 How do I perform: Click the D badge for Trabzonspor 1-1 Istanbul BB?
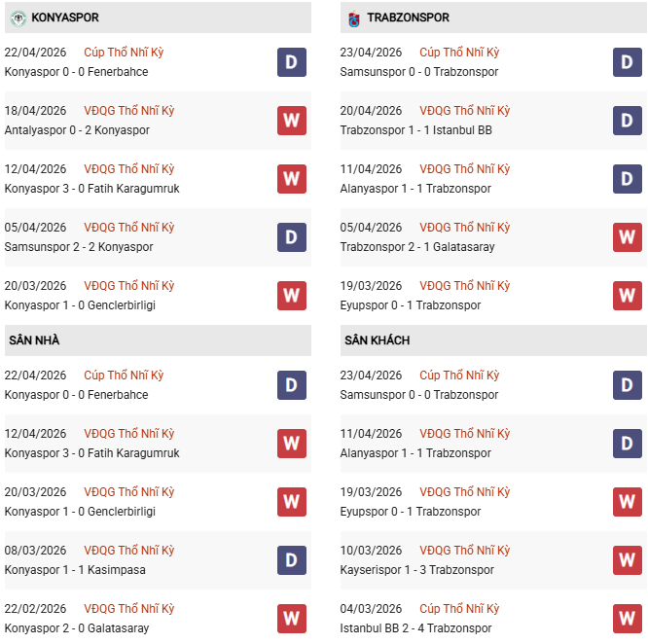point(628,121)
